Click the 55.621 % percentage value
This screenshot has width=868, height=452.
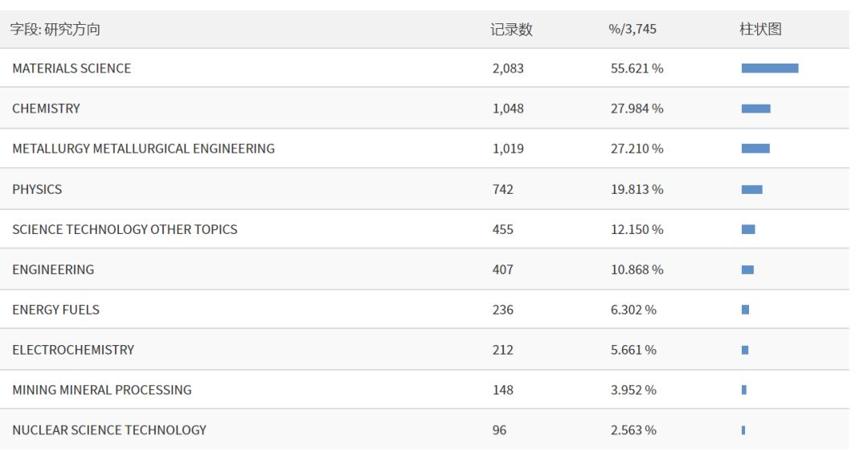[x=637, y=68]
